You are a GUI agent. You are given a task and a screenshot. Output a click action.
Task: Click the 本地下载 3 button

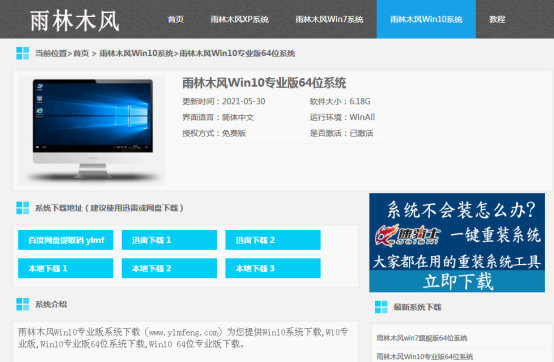tap(273, 268)
